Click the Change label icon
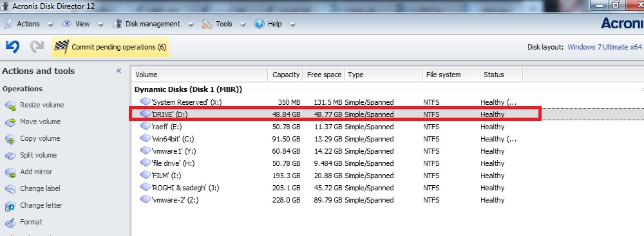644x236 pixels. pos(10,189)
